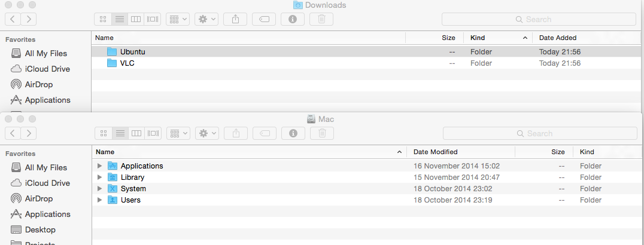This screenshot has height=245, width=644.
Task: Open arrange-by dropdown in Mac window
Action: tap(178, 133)
